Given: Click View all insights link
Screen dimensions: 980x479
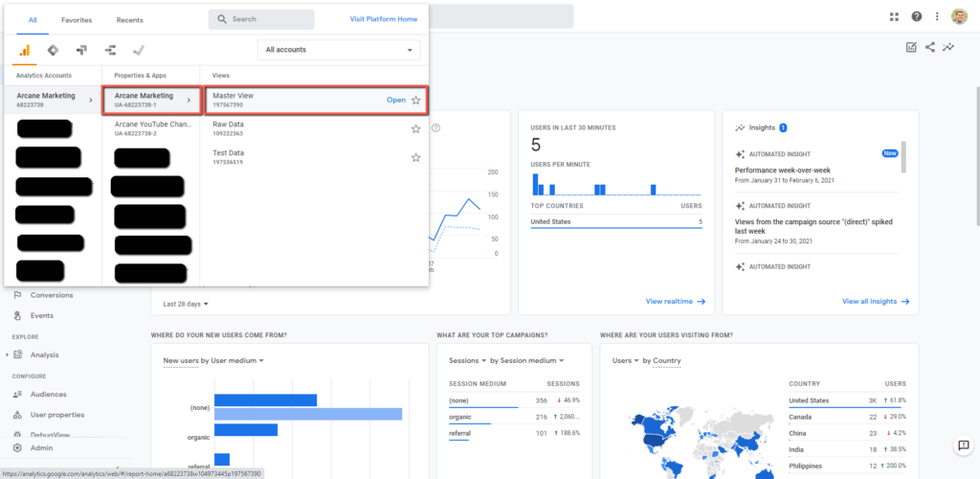Looking at the screenshot, I should tap(876, 302).
